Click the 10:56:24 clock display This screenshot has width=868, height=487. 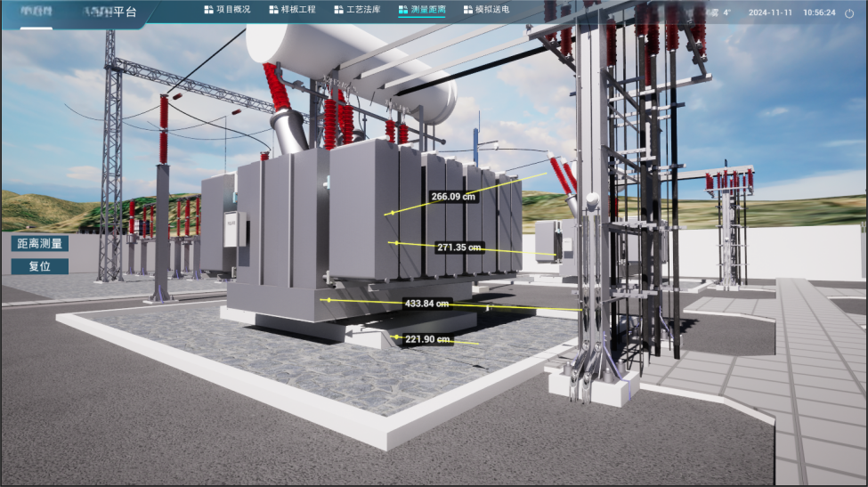(x=818, y=13)
